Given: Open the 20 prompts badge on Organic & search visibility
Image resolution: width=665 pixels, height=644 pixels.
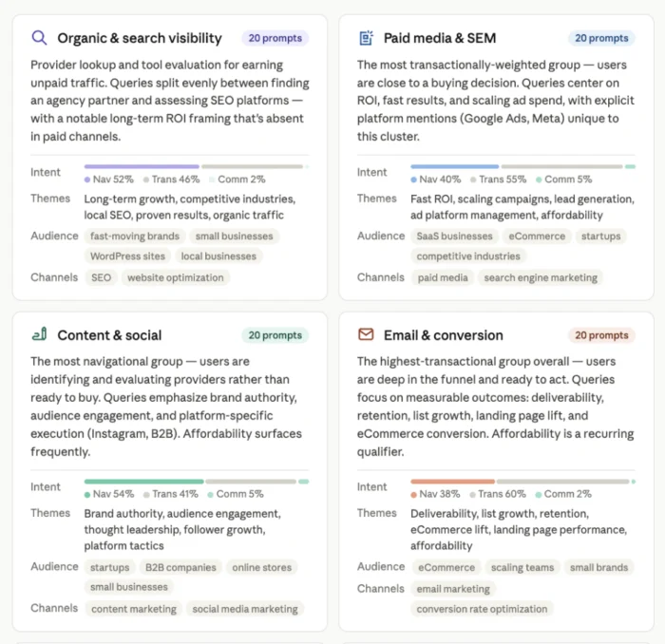Looking at the screenshot, I should point(275,38).
